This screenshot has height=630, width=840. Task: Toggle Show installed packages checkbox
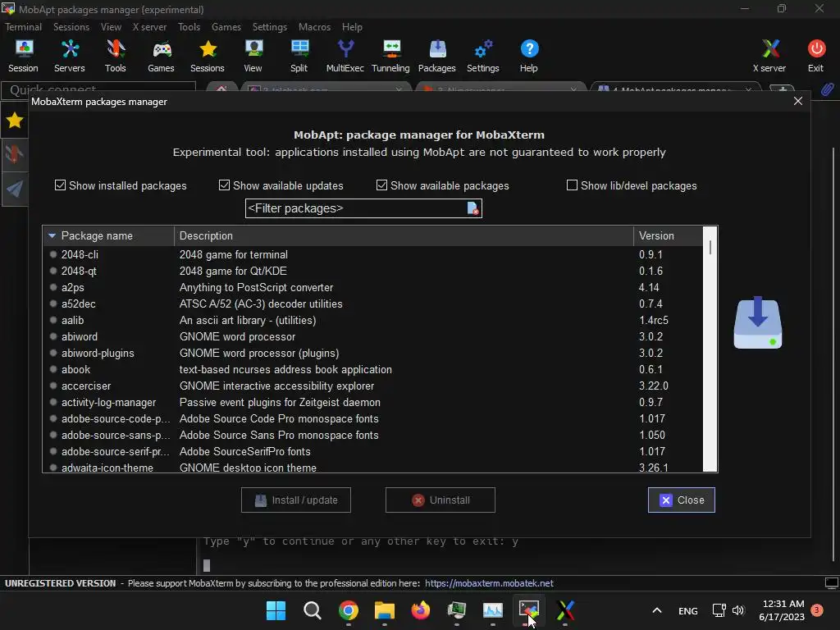[x=60, y=185]
